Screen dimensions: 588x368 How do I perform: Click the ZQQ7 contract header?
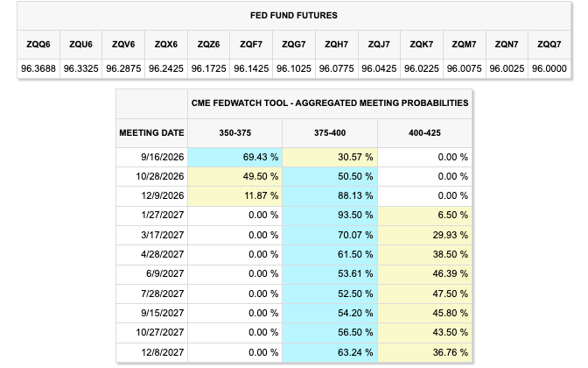549,45
